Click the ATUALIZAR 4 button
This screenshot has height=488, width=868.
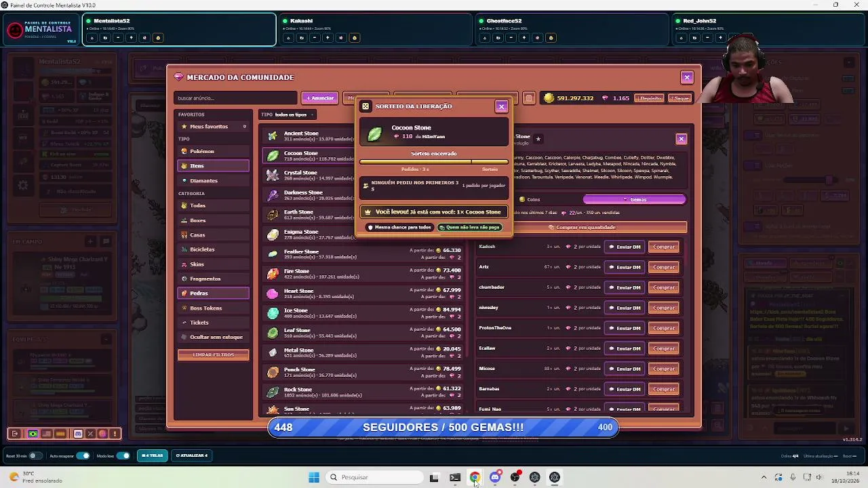click(192, 455)
